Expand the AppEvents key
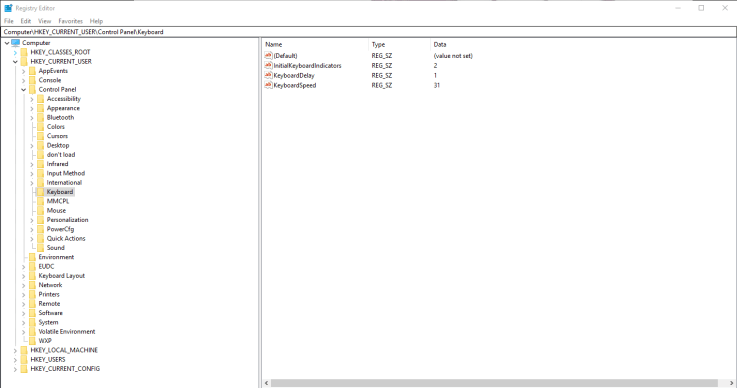Screen dimensions: 737x388 (24, 71)
